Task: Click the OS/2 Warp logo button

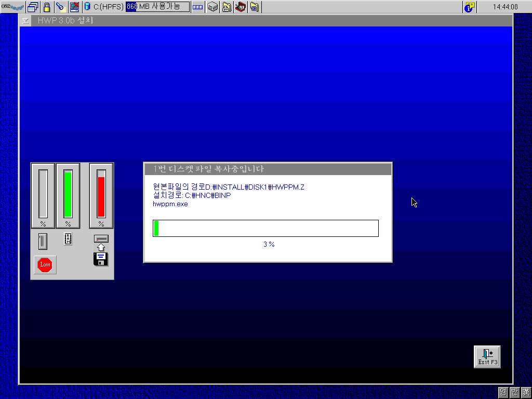Action: [x=12, y=7]
